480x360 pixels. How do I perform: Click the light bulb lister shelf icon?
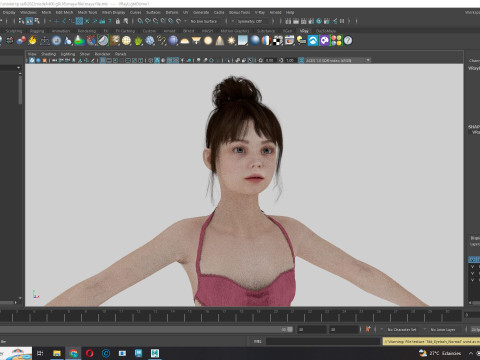301,41
